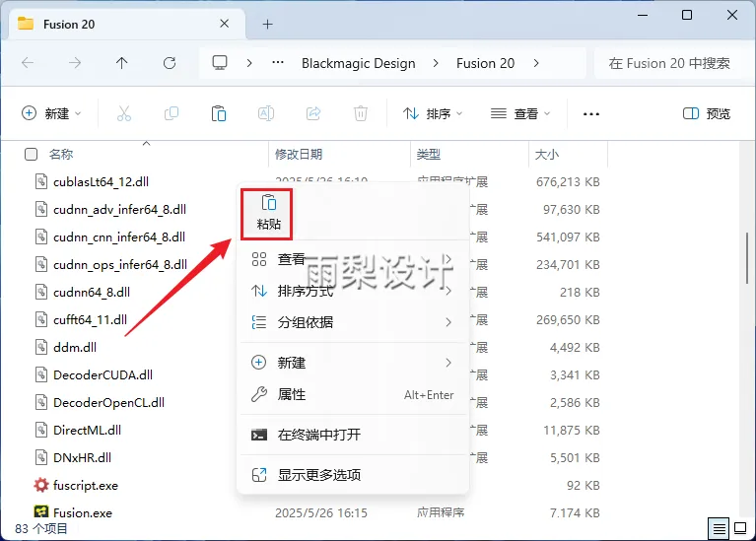Click the 676,213 KB size value
756x541 pixels.
pyautogui.click(x=568, y=181)
